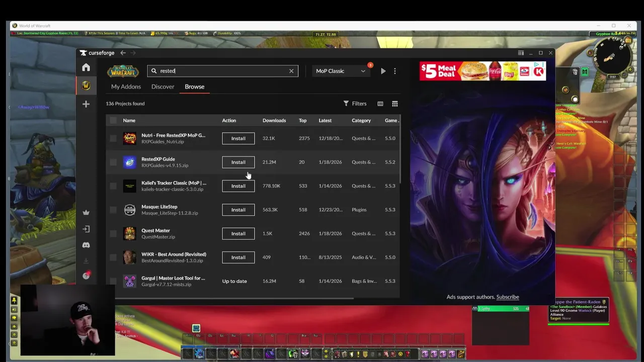Sort by the Category column header
The width and height of the screenshot is (644, 362).
pyautogui.click(x=361, y=120)
